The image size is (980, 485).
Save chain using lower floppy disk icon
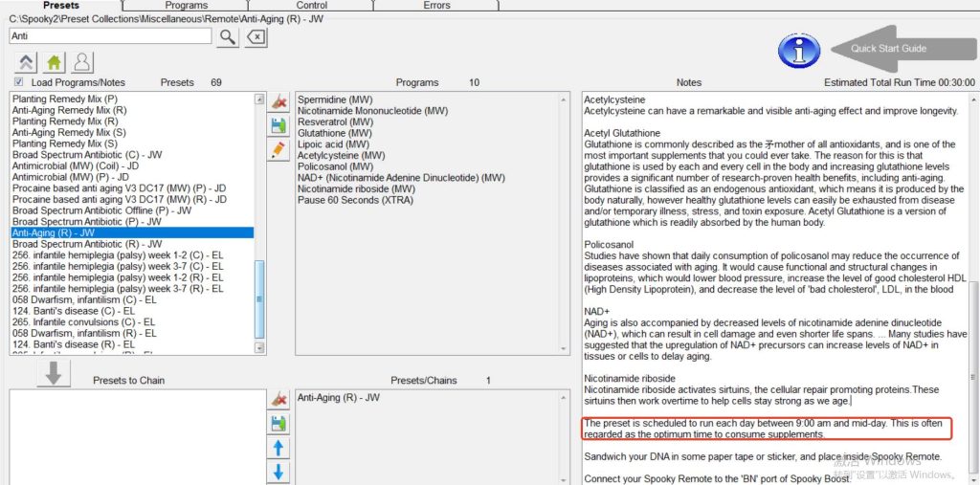coord(278,423)
